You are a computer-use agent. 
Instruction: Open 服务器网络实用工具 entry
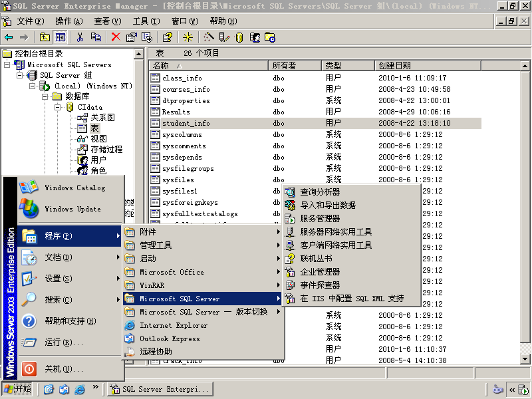click(x=352, y=231)
